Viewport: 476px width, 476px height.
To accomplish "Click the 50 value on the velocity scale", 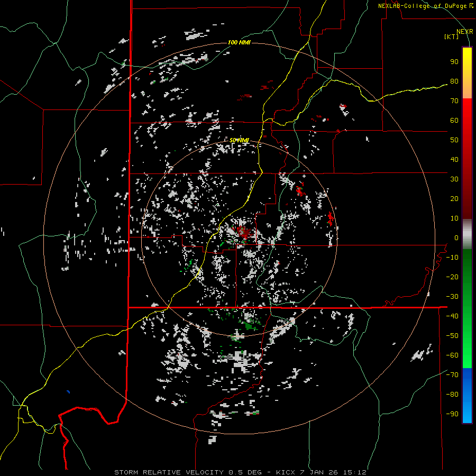I will click(x=454, y=140).
